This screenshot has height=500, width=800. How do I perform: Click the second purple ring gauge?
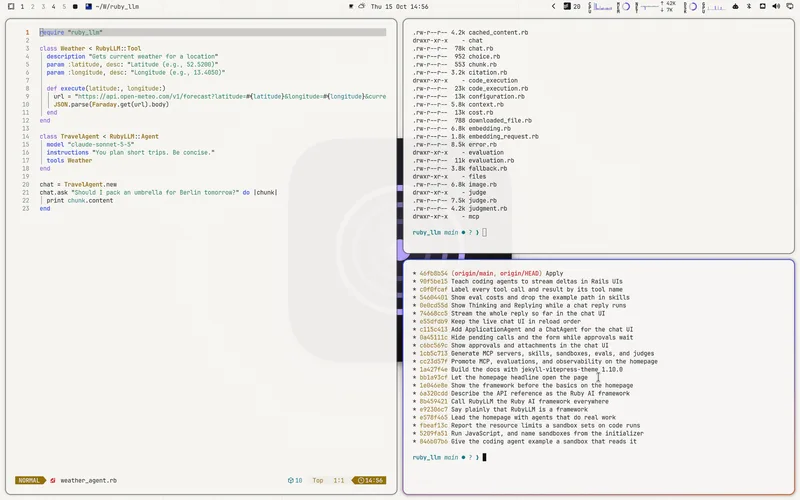point(692,7)
